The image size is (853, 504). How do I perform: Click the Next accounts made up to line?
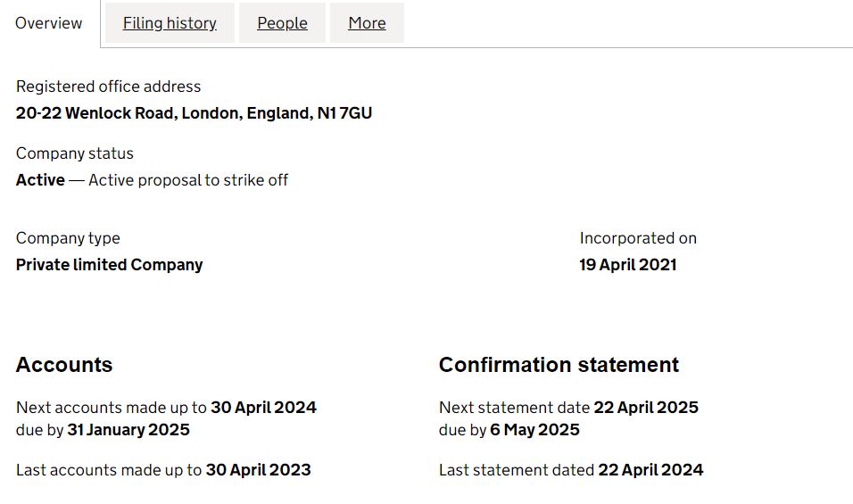[166, 408]
